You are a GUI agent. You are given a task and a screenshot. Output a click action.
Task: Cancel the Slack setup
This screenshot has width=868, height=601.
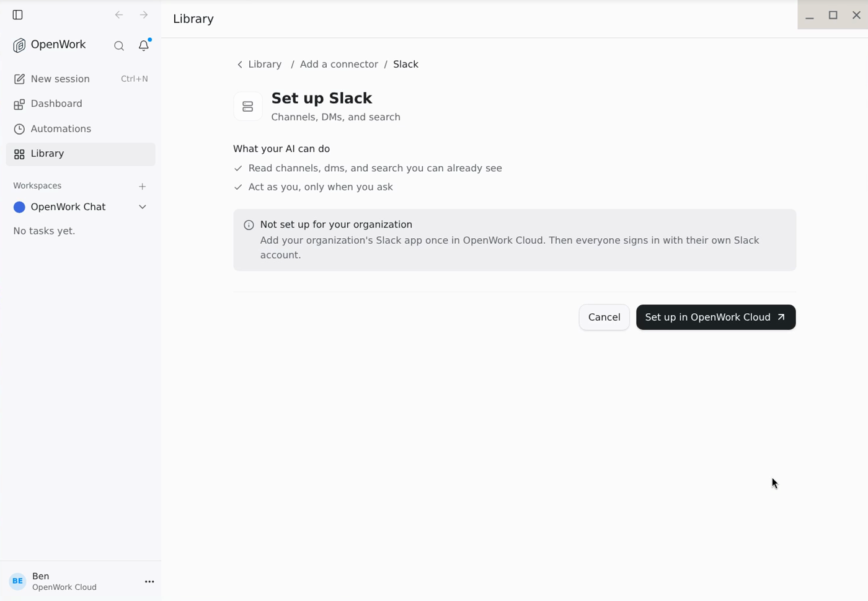tap(604, 318)
